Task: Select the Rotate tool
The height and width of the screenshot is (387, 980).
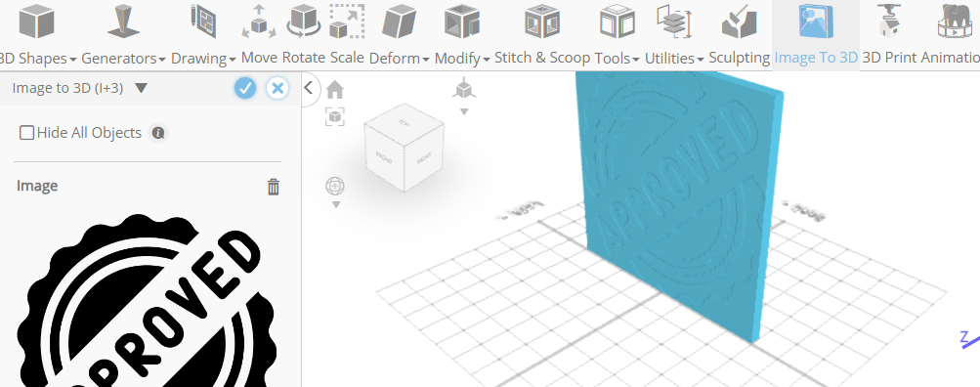Action: pyautogui.click(x=304, y=34)
